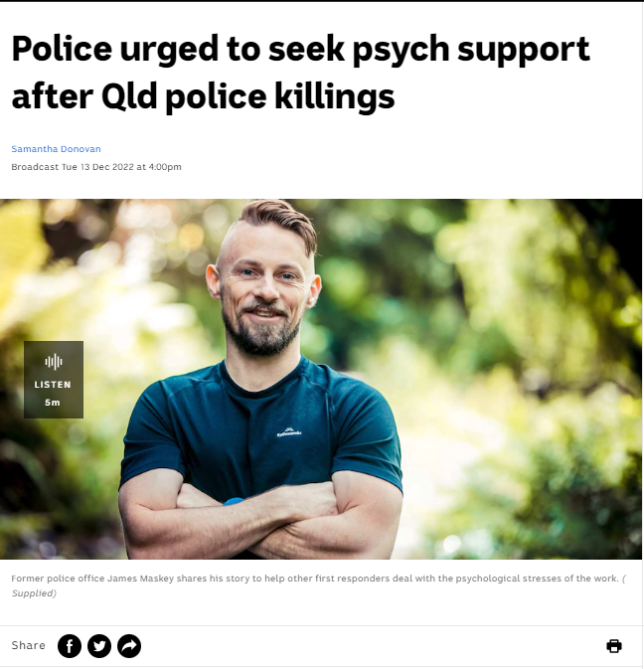Viewport: 644px width, 669px height.
Task: Click the Kathmandu logo on the shirt
Action: click(x=289, y=431)
